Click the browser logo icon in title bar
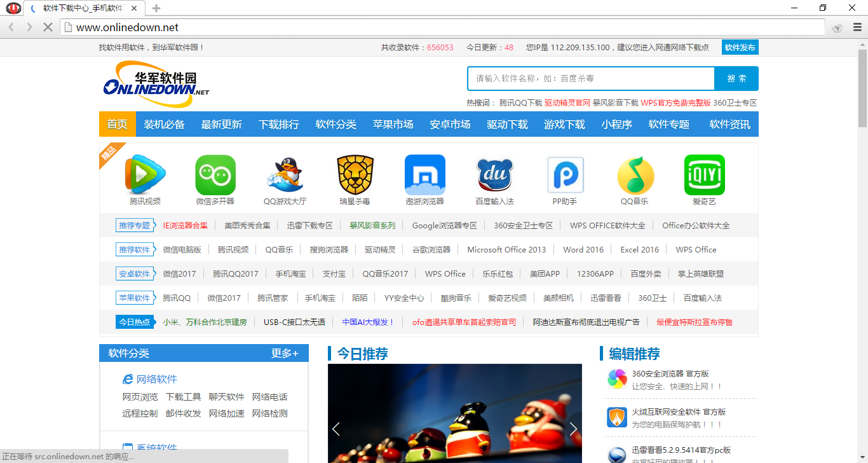Screen dimensions: 868x463 (x=13, y=8)
